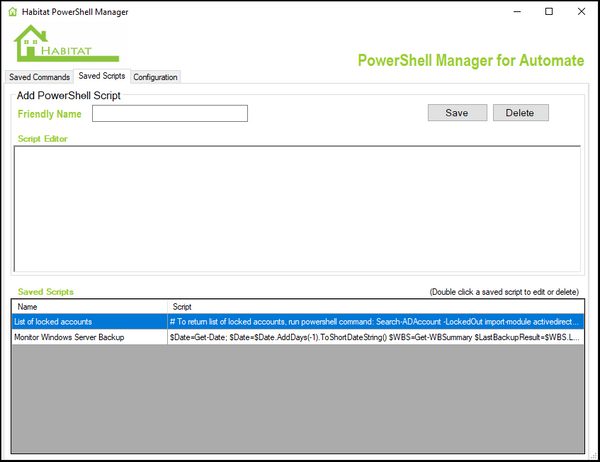Click the $Date=Get-Date script cell
This screenshot has width=600, height=462.
376,337
